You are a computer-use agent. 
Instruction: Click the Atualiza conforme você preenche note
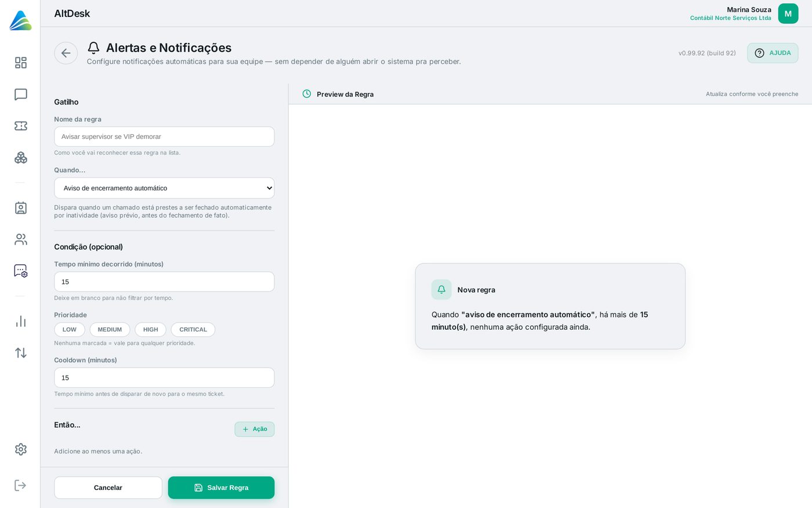(752, 94)
